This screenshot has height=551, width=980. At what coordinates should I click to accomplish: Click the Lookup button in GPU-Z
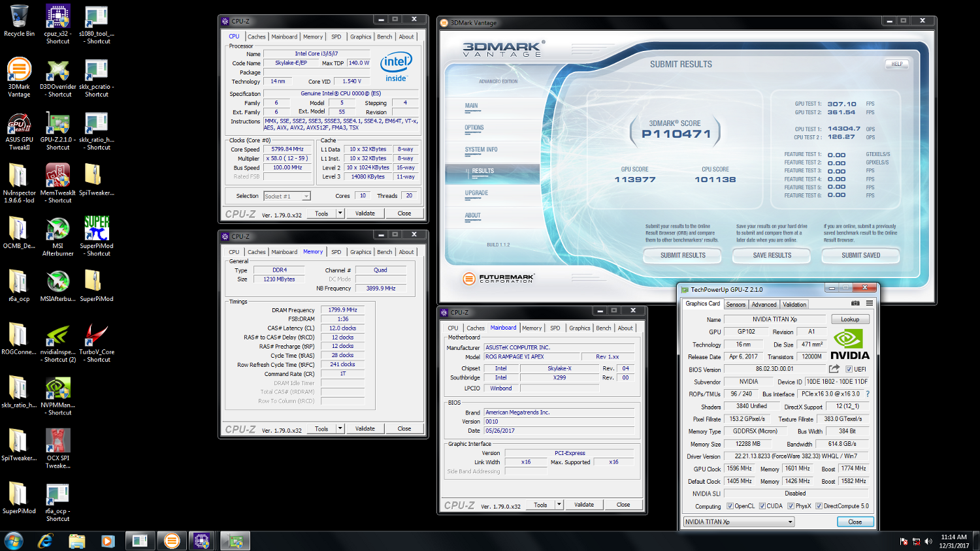tap(850, 319)
